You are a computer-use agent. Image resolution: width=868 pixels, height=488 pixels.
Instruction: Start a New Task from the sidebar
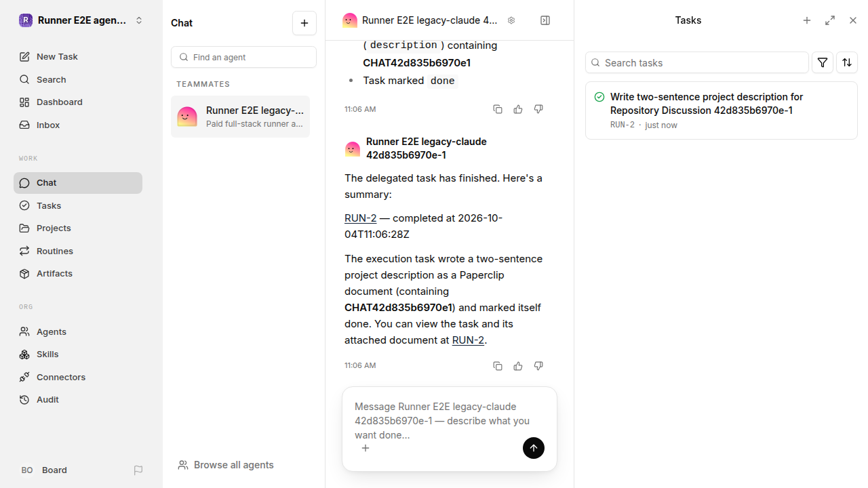pos(78,57)
